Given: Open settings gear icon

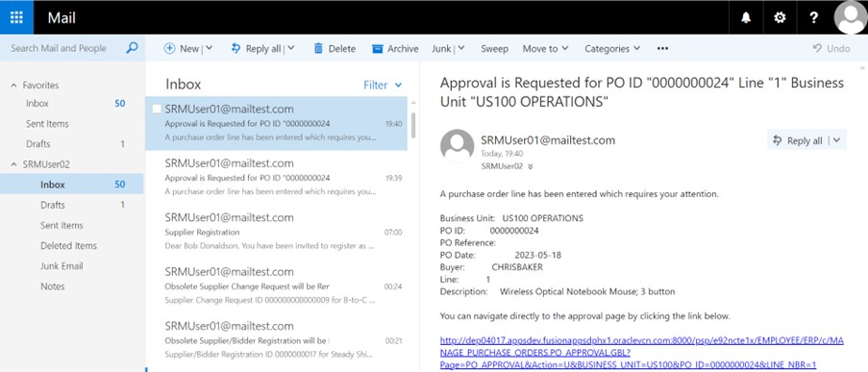Looking at the screenshot, I should click(x=780, y=17).
